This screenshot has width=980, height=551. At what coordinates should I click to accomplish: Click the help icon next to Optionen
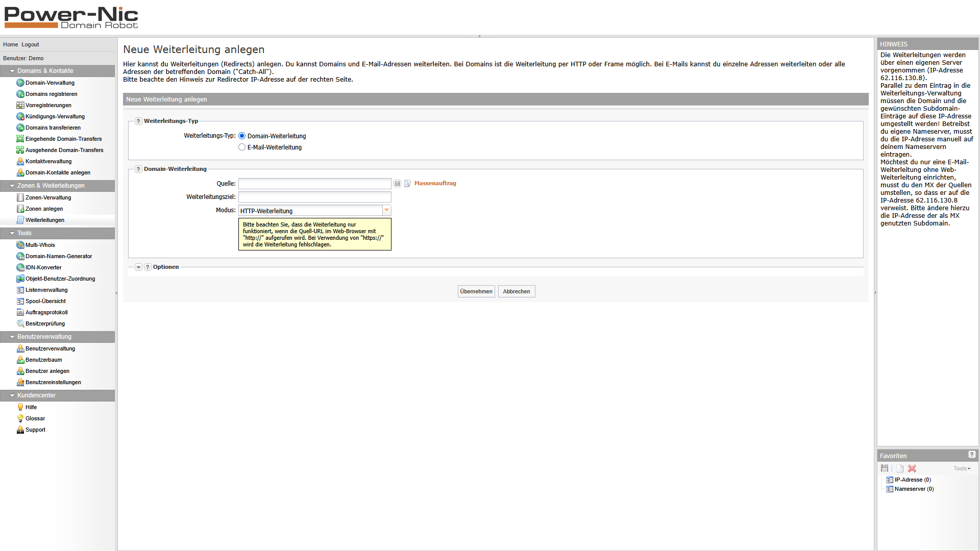148,267
